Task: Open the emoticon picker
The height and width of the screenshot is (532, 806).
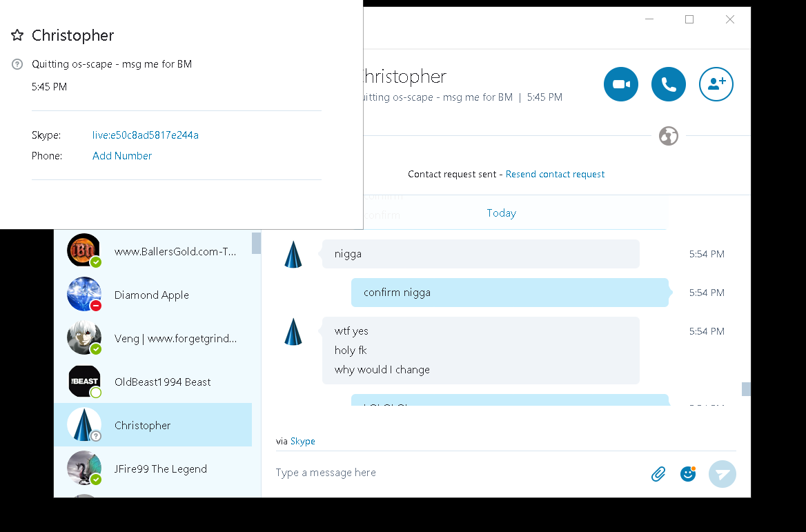Action: point(688,473)
